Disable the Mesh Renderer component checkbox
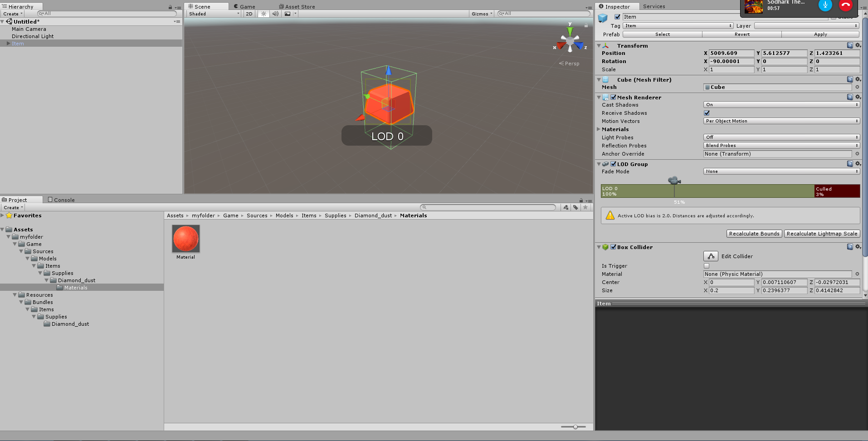The height and width of the screenshot is (441, 868). point(613,97)
